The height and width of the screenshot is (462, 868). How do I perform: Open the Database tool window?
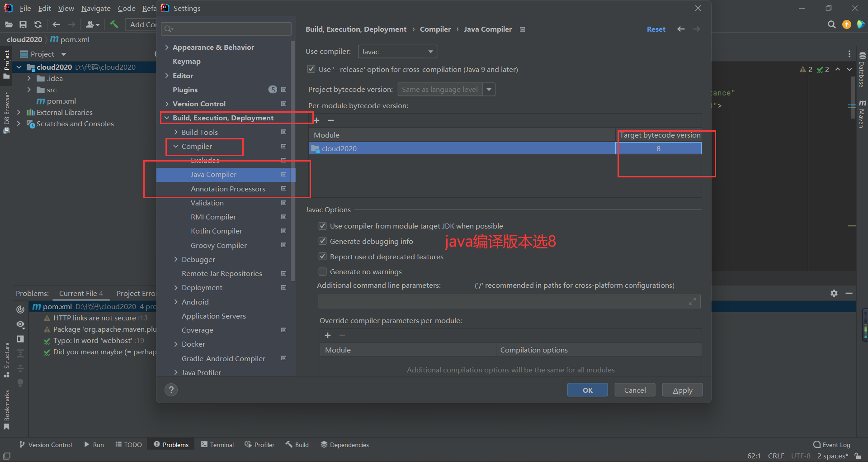click(862, 70)
